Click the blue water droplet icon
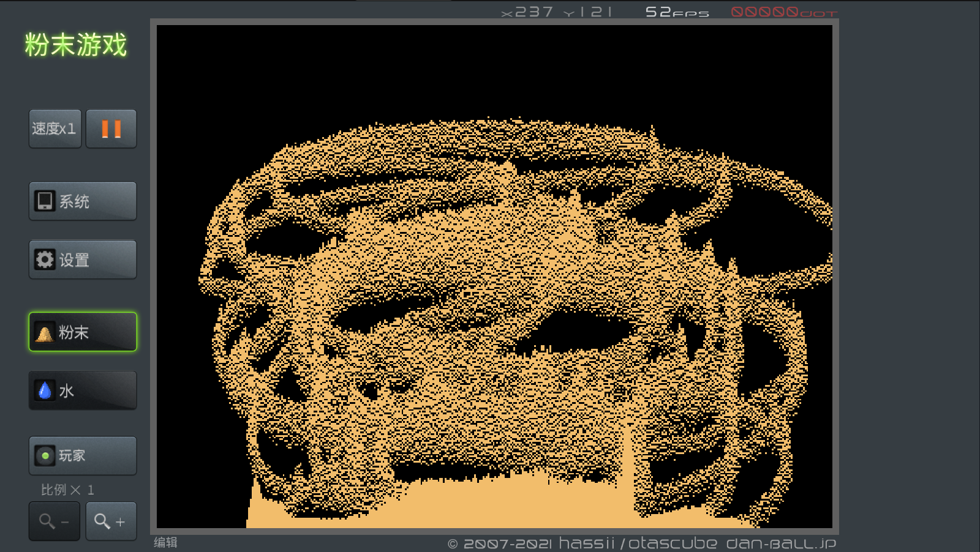Image resolution: width=980 pixels, height=552 pixels. [45, 390]
